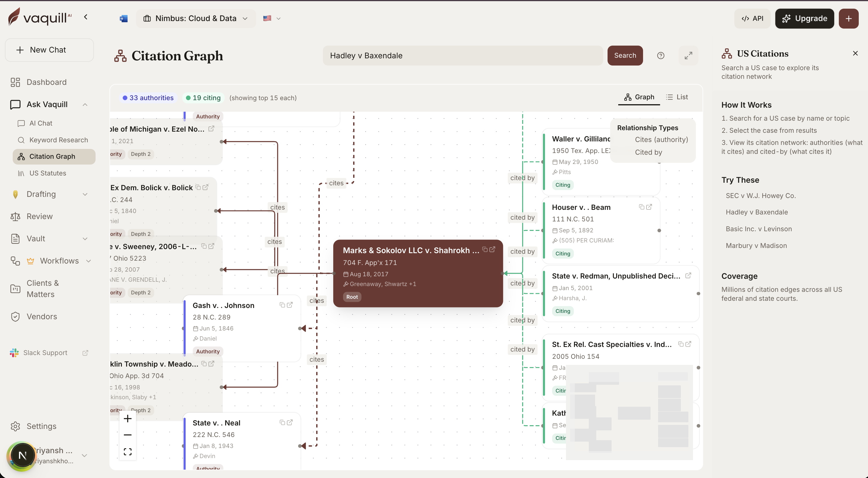Open the Sweeney 2006-L case external link
Viewport: 868px width, 478px height.
211,246
